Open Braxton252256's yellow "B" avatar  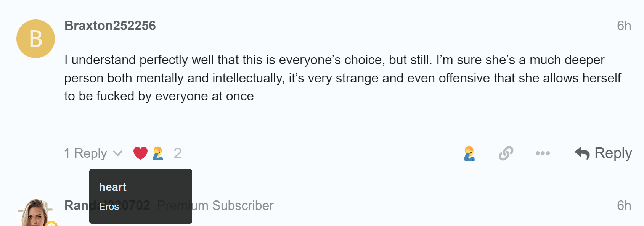pyautogui.click(x=36, y=39)
